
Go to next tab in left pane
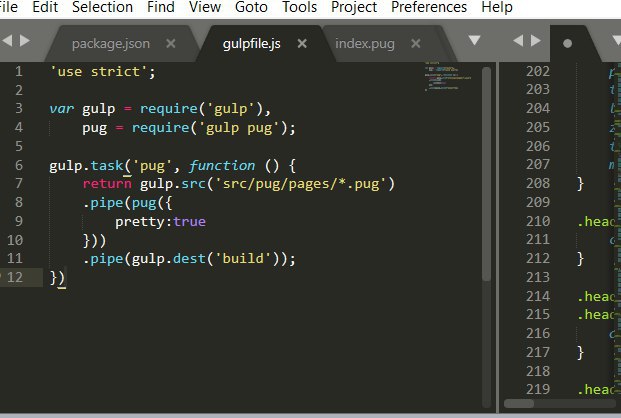[x=25, y=40]
